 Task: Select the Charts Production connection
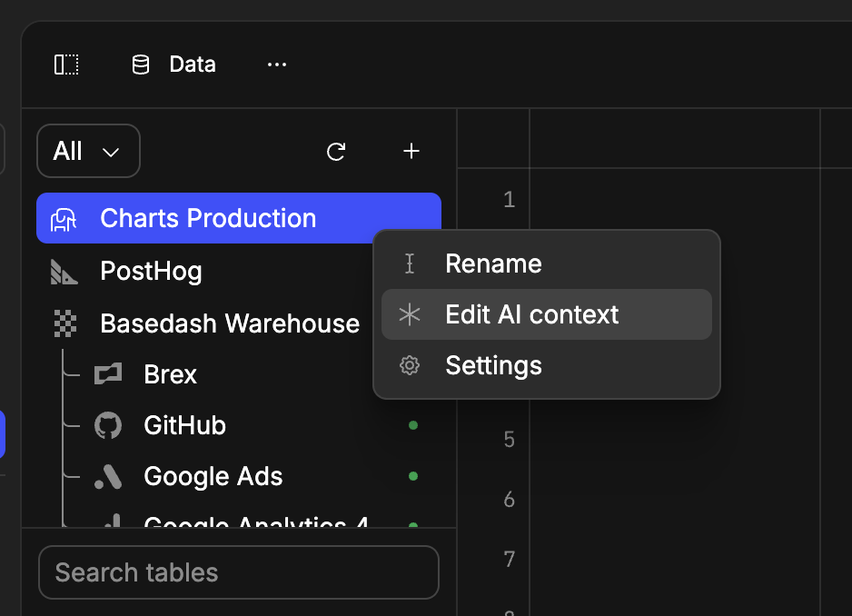click(x=209, y=218)
